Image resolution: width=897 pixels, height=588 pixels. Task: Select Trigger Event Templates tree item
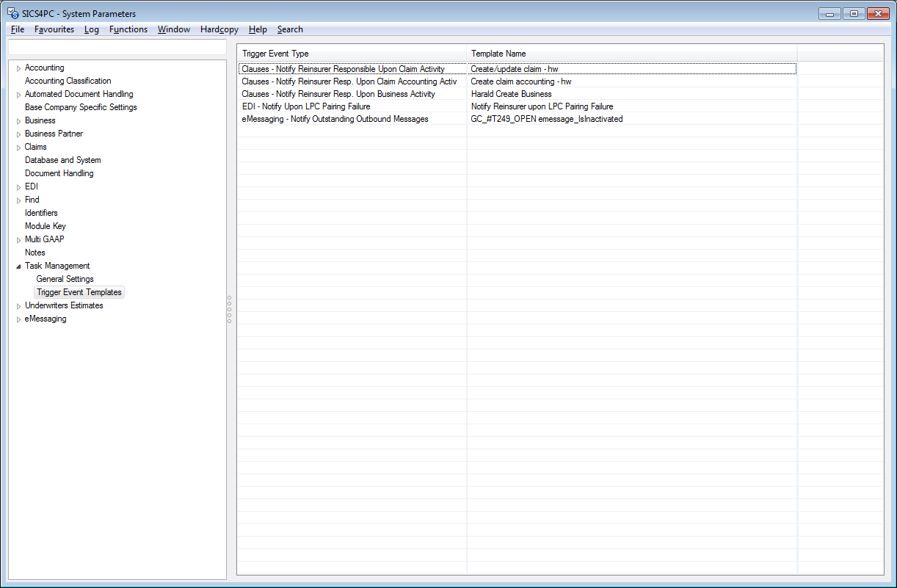click(79, 292)
